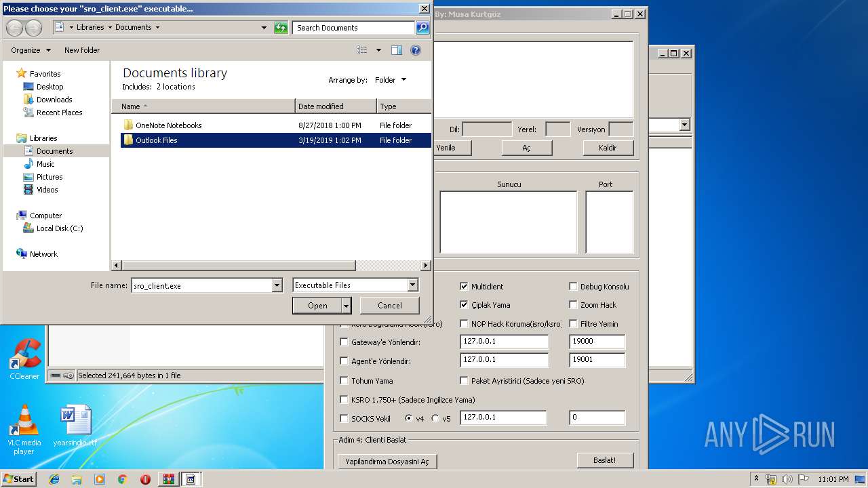
Task: Click the New folder button
Action: (82, 50)
